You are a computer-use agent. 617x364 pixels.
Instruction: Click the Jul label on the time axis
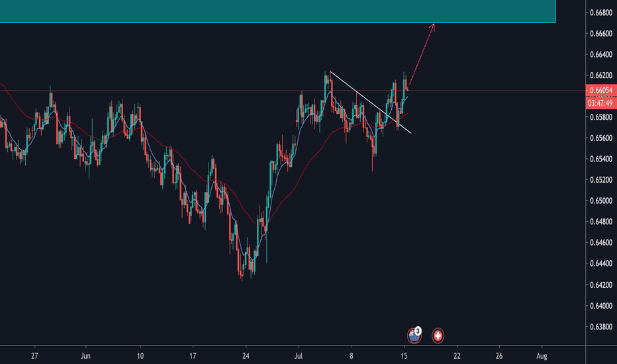[299, 356]
